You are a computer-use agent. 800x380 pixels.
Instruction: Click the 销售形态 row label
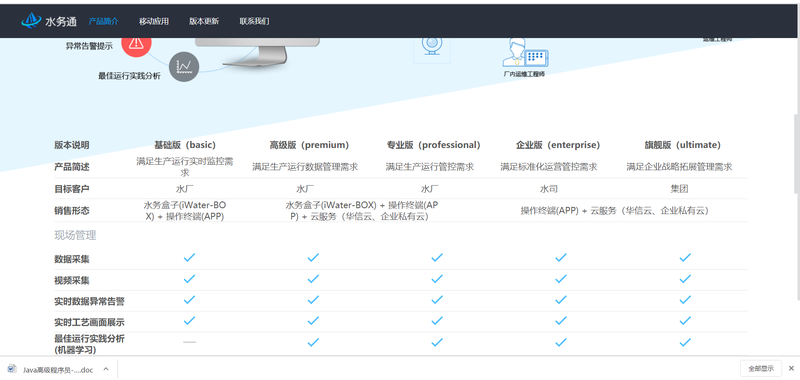pos(72,210)
